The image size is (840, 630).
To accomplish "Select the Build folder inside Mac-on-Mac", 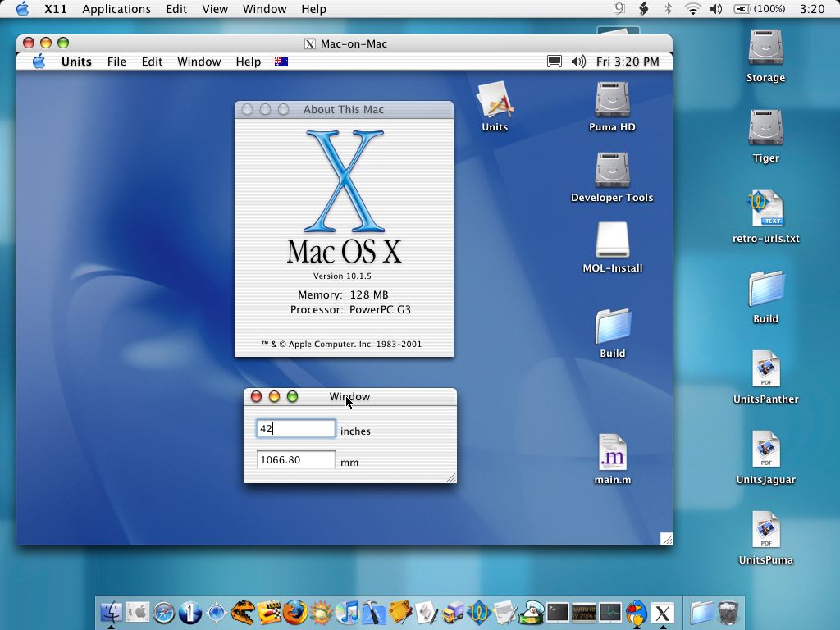I will point(613,326).
